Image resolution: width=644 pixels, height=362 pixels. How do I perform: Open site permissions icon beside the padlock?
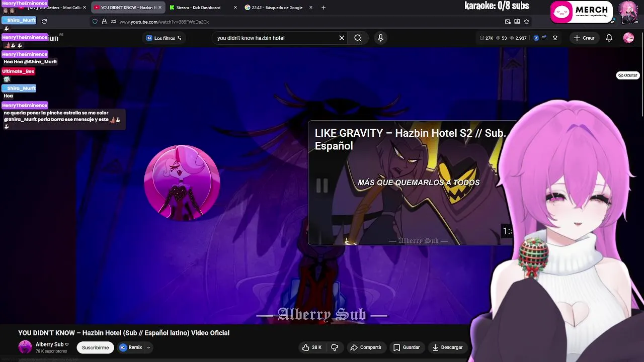pyautogui.click(x=114, y=22)
